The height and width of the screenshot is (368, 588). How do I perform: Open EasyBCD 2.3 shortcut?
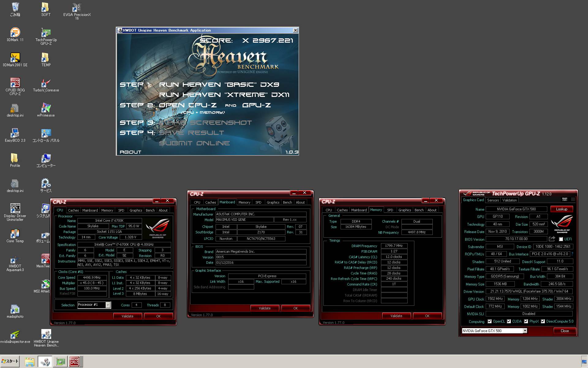[15, 135]
